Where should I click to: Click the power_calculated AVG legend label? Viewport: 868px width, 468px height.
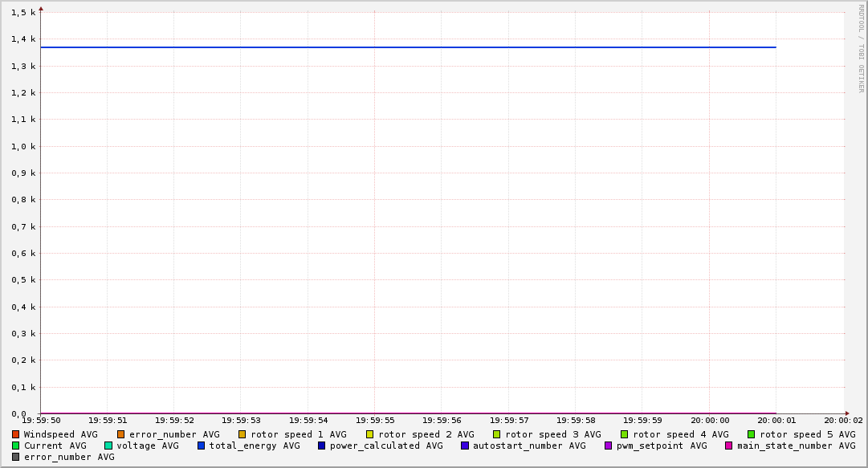[x=386, y=446]
